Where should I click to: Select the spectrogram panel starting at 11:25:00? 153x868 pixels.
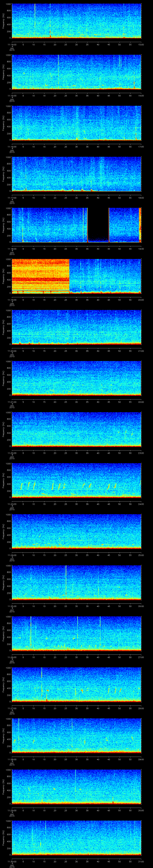[76, 582]
